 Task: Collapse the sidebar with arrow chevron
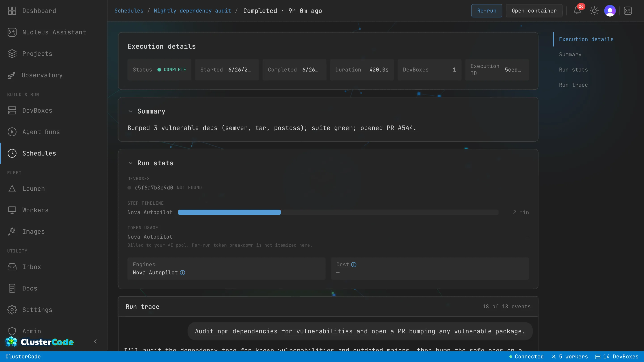(95, 341)
